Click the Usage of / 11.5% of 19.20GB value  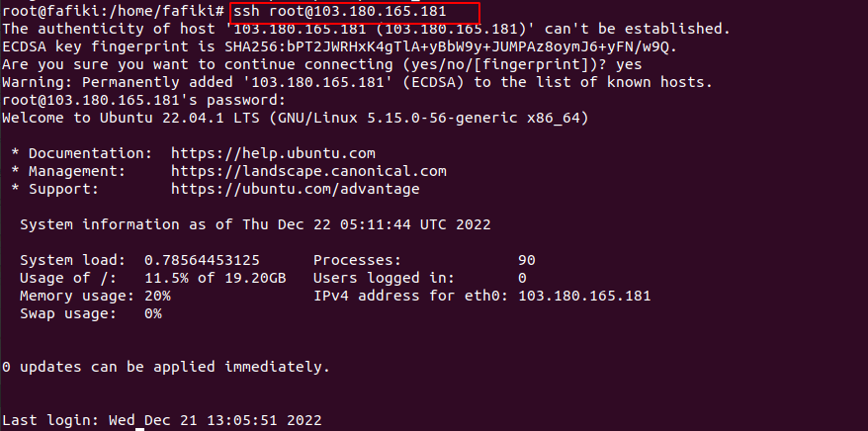click(216, 278)
